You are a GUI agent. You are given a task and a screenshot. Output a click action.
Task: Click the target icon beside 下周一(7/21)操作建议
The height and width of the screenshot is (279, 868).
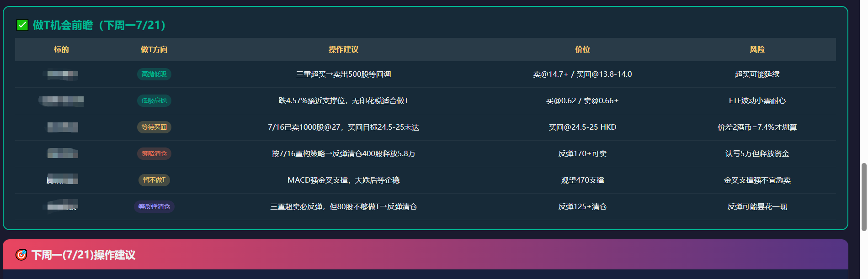click(21, 255)
